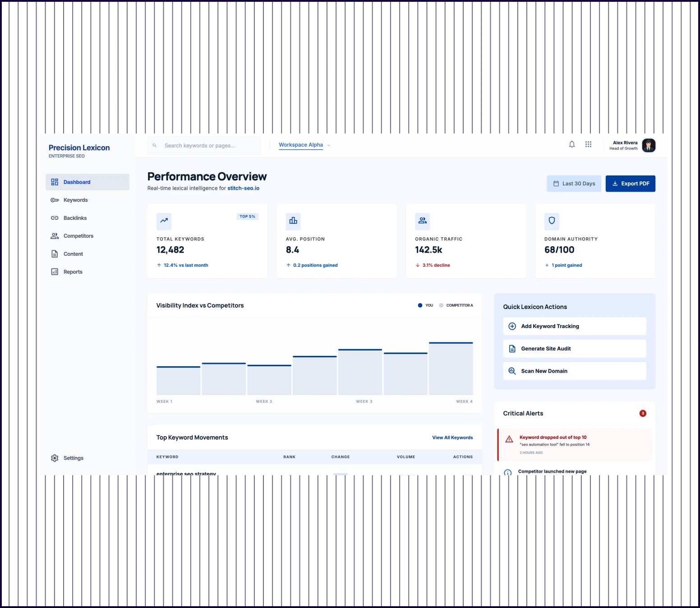Open the Keywords section in the sidebar
This screenshot has height=608, width=700.
point(75,200)
